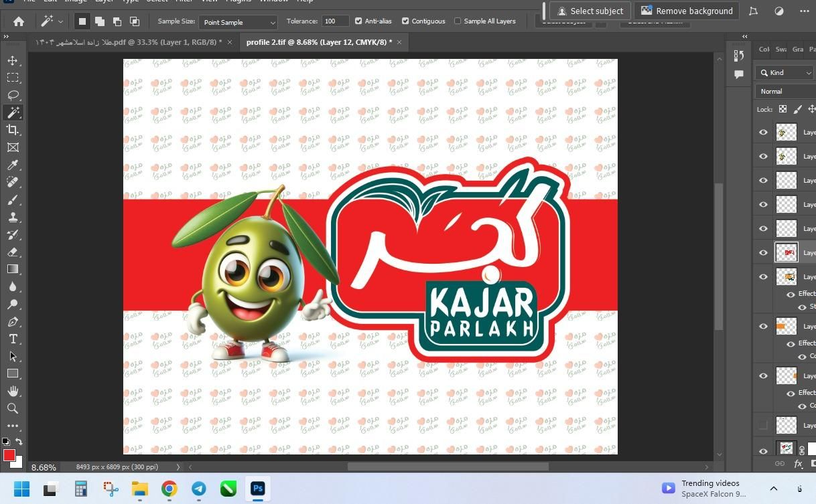Image resolution: width=816 pixels, height=504 pixels.
Task: Select the History Brush tool
Action: point(13,234)
